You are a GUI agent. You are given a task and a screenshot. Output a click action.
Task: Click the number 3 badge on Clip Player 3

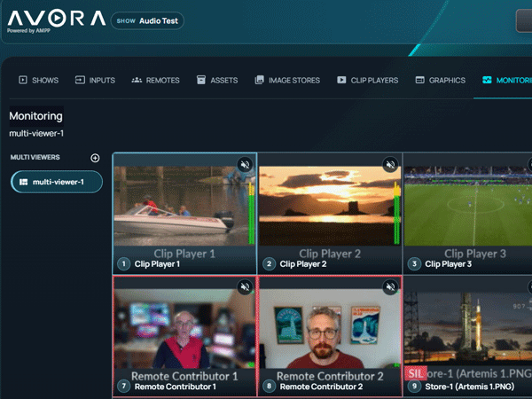(x=414, y=264)
